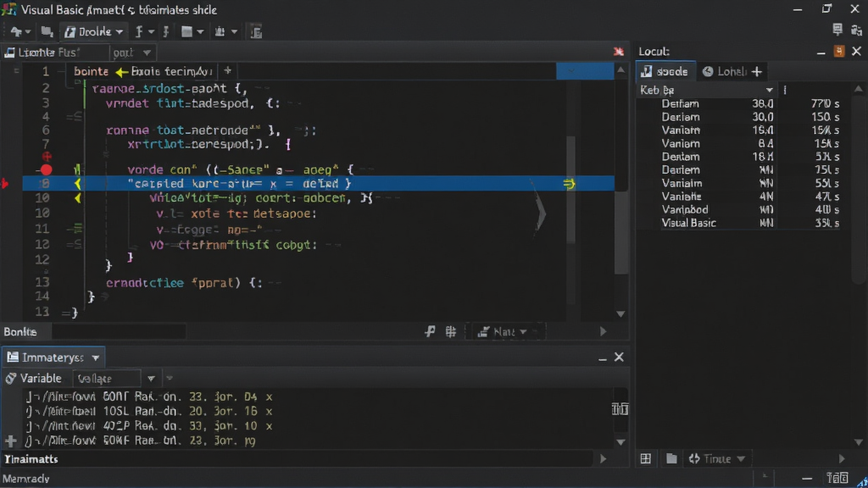
Task: Click the blue dropdown block in the editor header
Action: pyautogui.click(x=585, y=71)
